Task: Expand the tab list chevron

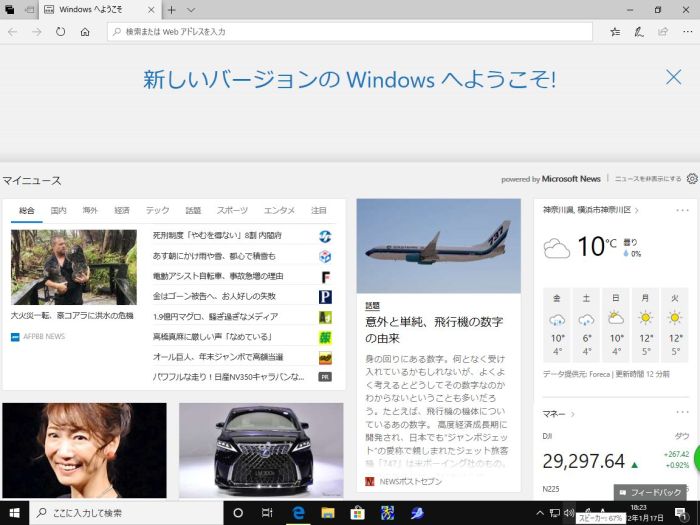Action: click(x=190, y=9)
